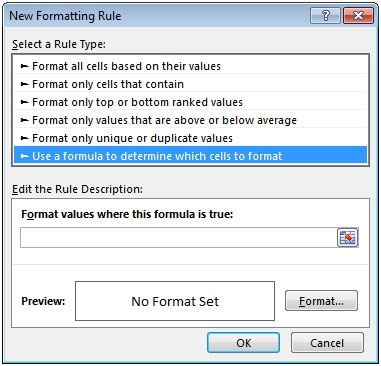381x366 pixels.
Task: Click the 'No Format Set' preview box
Action: pos(175,301)
